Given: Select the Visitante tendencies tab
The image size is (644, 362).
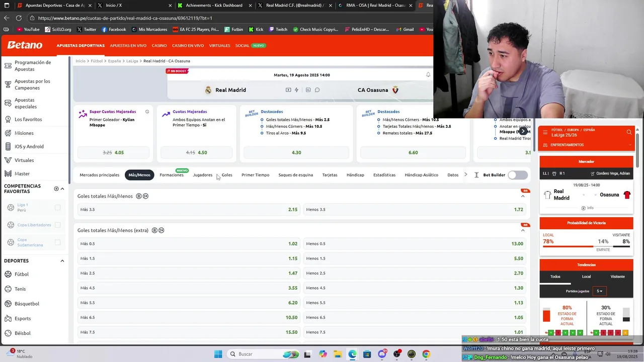Looking at the screenshot, I should coord(618,277).
